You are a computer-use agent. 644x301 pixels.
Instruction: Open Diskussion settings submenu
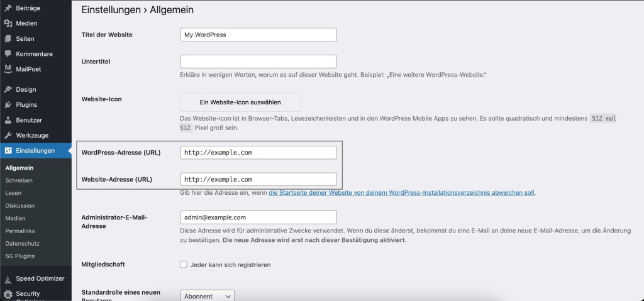19,205
